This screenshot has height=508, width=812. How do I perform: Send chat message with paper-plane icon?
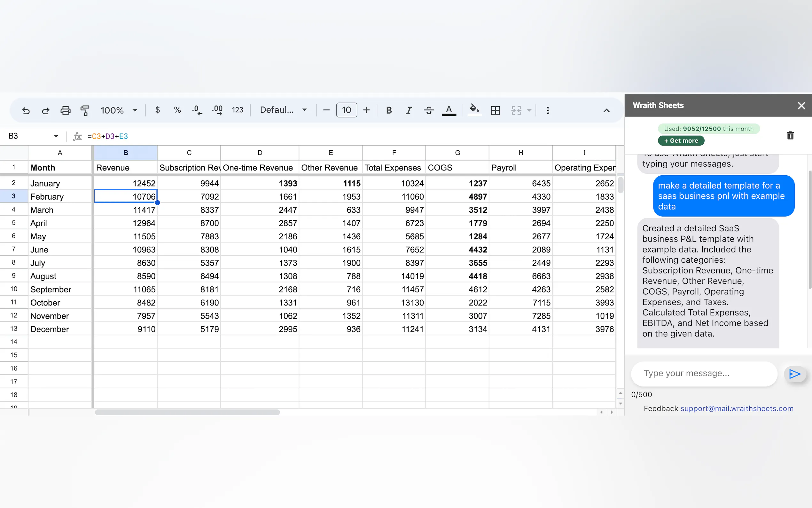794,374
